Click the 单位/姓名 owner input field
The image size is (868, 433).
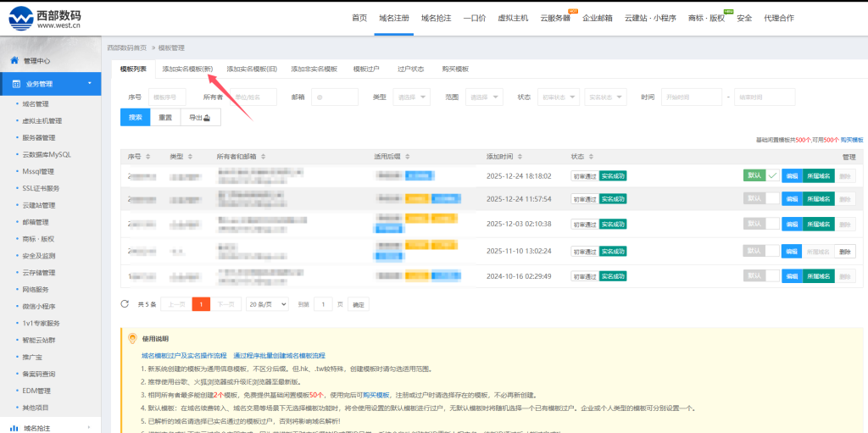(253, 97)
